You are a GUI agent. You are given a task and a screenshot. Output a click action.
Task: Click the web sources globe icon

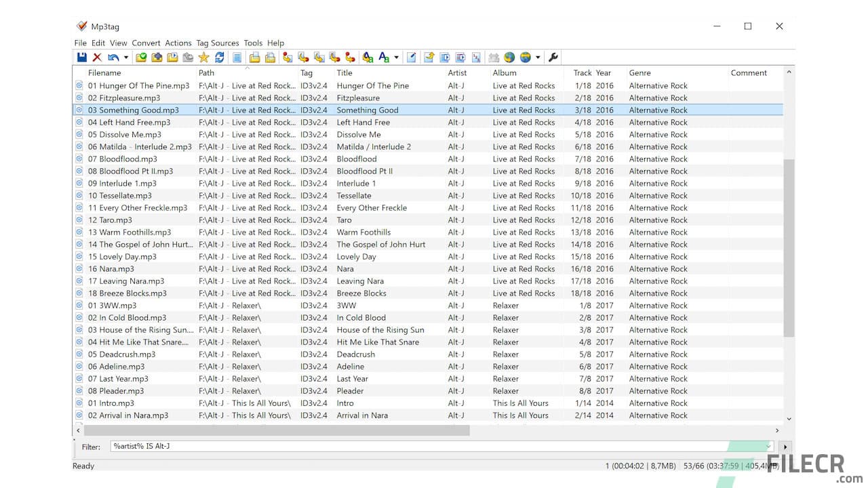point(509,58)
